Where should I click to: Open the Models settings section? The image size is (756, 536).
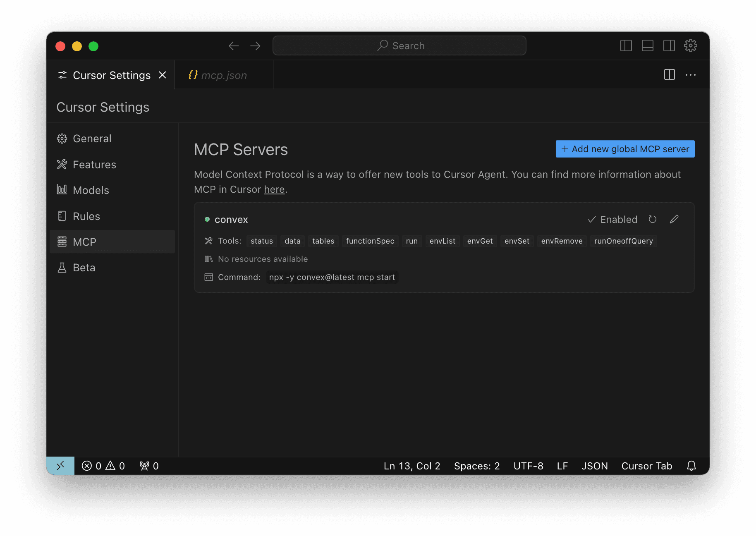click(91, 190)
